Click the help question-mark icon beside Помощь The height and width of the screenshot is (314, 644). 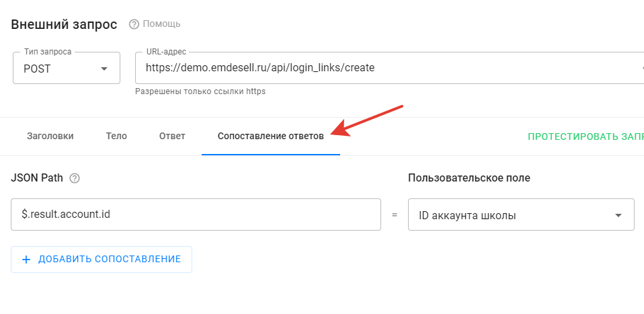pyautogui.click(x=134, y=24)
